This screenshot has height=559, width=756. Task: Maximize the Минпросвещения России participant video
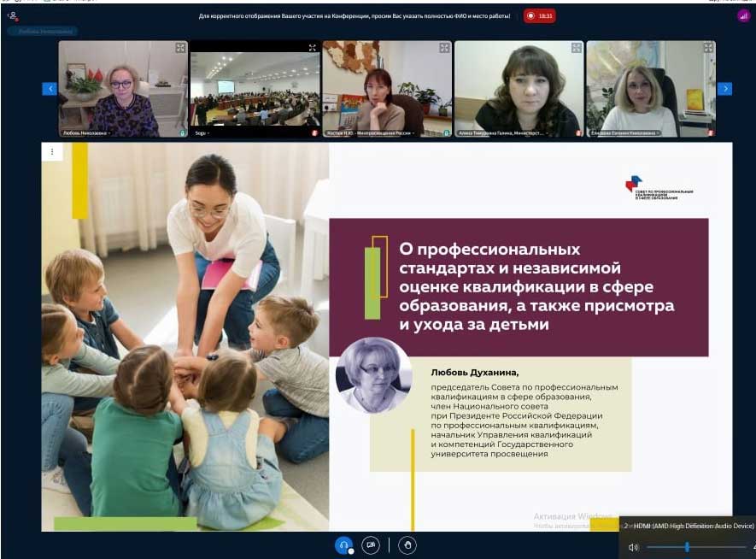coord(443,48)
